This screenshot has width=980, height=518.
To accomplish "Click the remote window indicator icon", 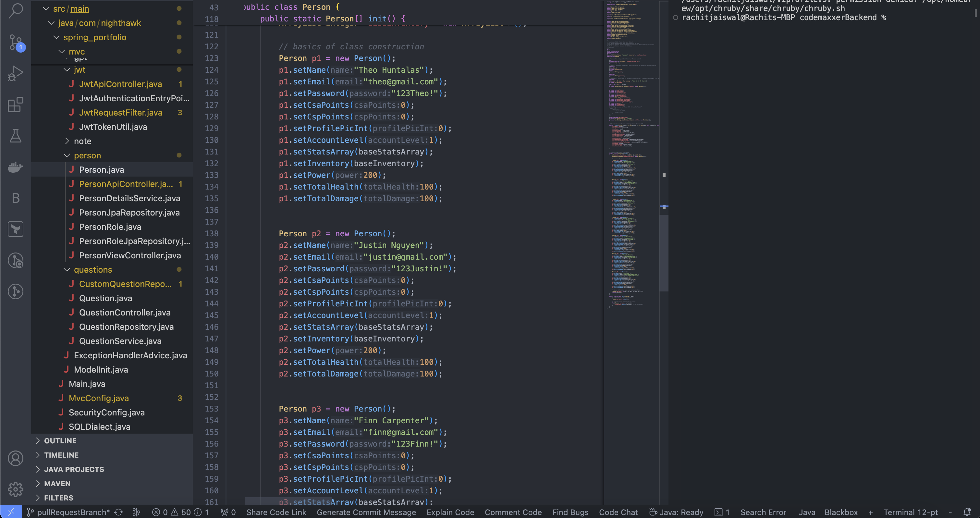I will point(11,512).
